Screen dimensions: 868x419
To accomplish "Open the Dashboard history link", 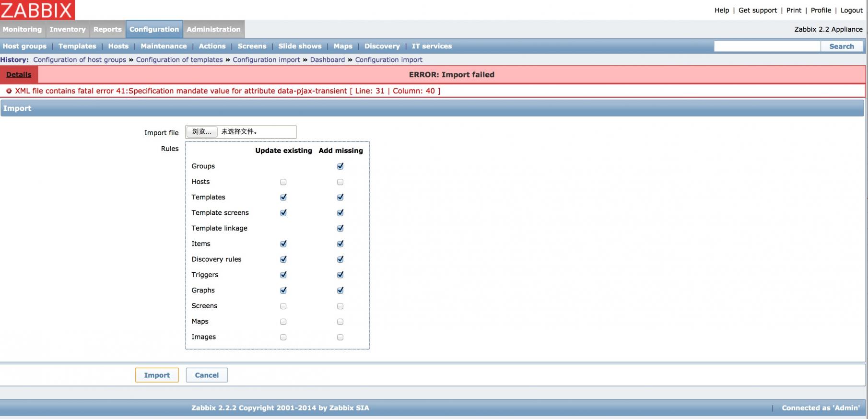I will (x=328, y=60).
